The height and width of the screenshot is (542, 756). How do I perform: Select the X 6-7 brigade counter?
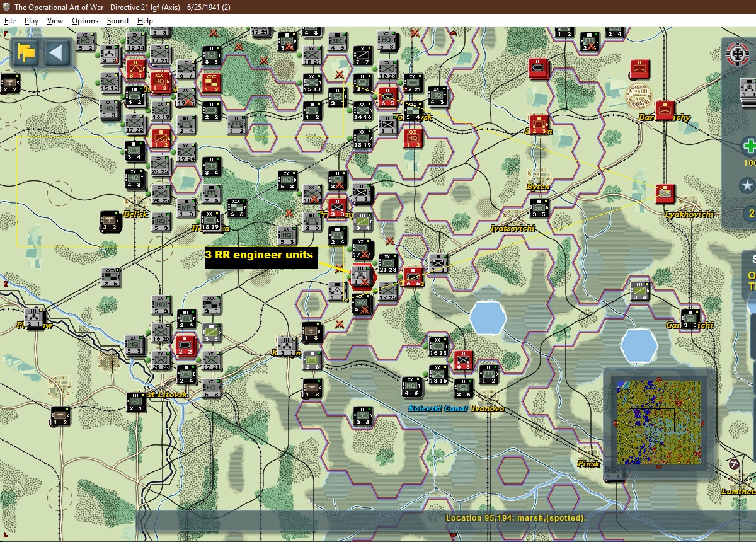click(x=186, y=69)
